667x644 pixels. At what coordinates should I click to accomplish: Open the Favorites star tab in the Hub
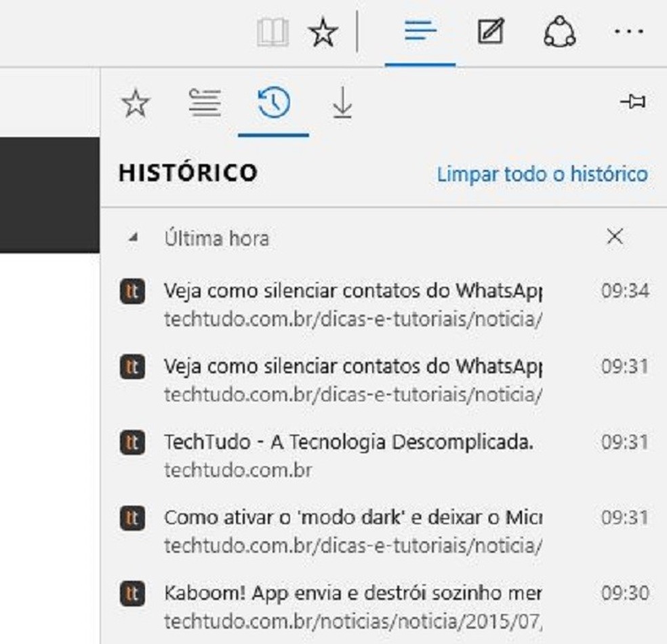coord(136,103)
